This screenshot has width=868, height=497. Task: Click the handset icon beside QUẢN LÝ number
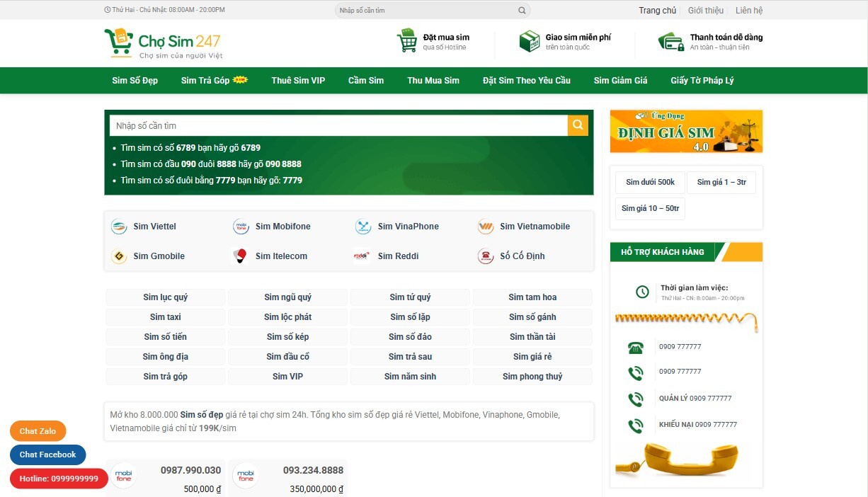coord(635,399)
